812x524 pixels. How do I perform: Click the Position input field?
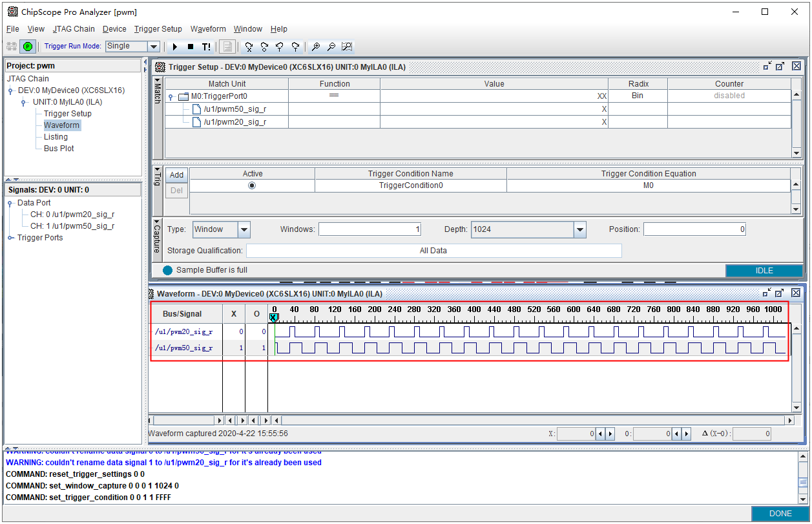694,229
